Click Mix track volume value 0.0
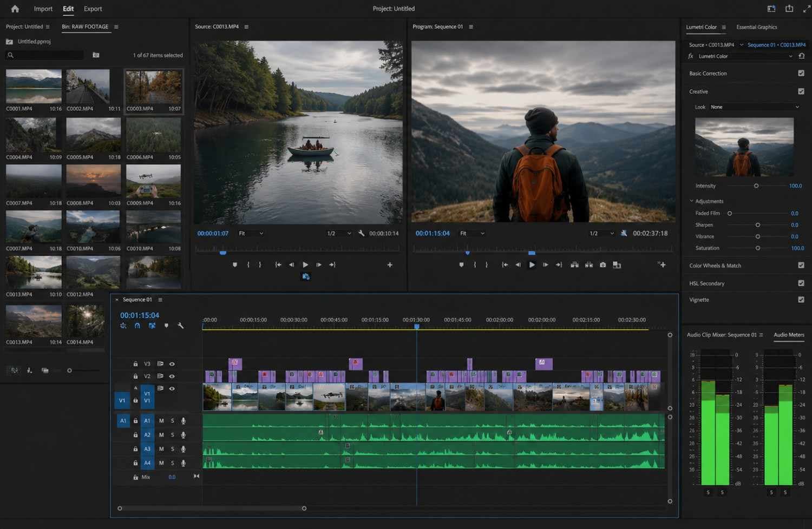Viewport: 812px width, 529px height. click(x=172, y=477)
